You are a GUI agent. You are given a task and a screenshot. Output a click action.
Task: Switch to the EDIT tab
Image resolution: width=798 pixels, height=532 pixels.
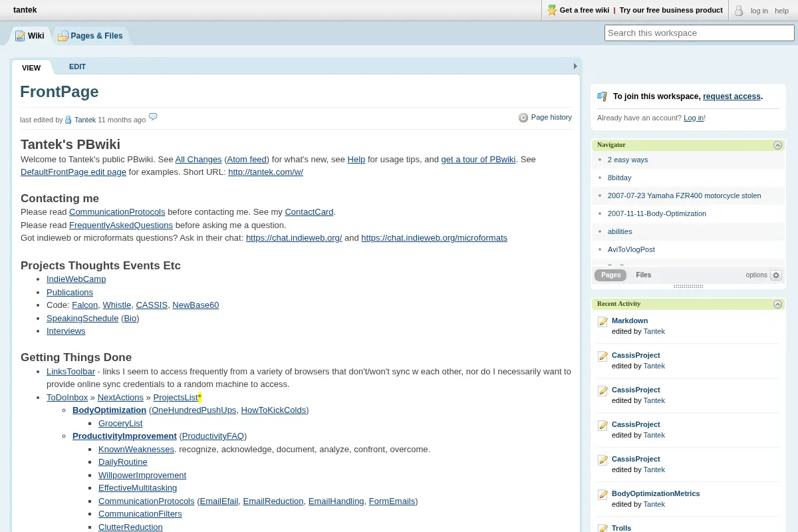[77, 66]
